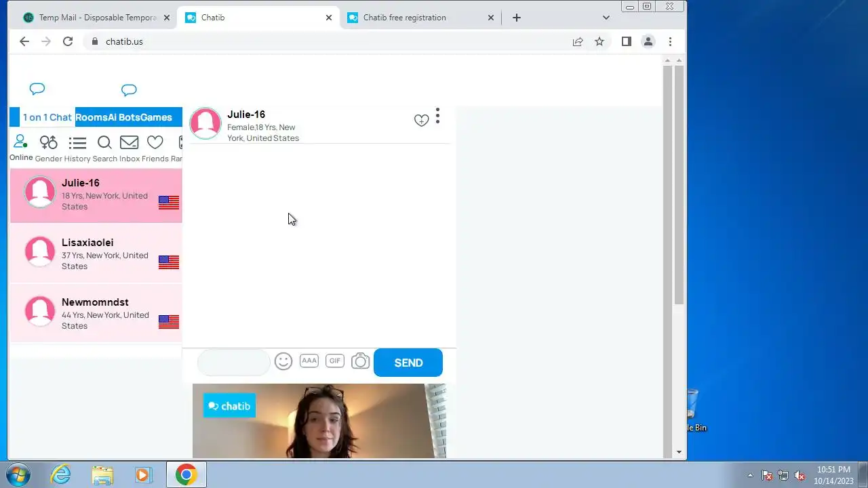The width and height of the screenshot is (868, 488).
Task: Attach a photo with camera icon
Action: click(360, 361)
